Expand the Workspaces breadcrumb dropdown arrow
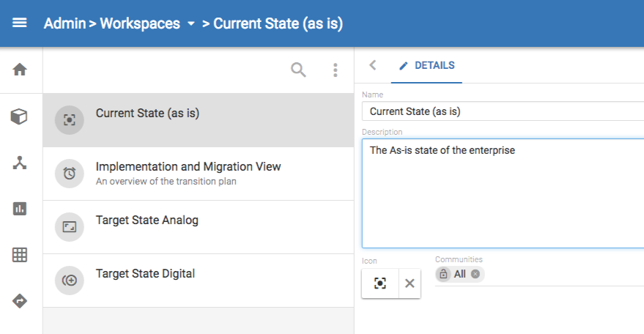This screenshot has height=334, width=644. 191,23
